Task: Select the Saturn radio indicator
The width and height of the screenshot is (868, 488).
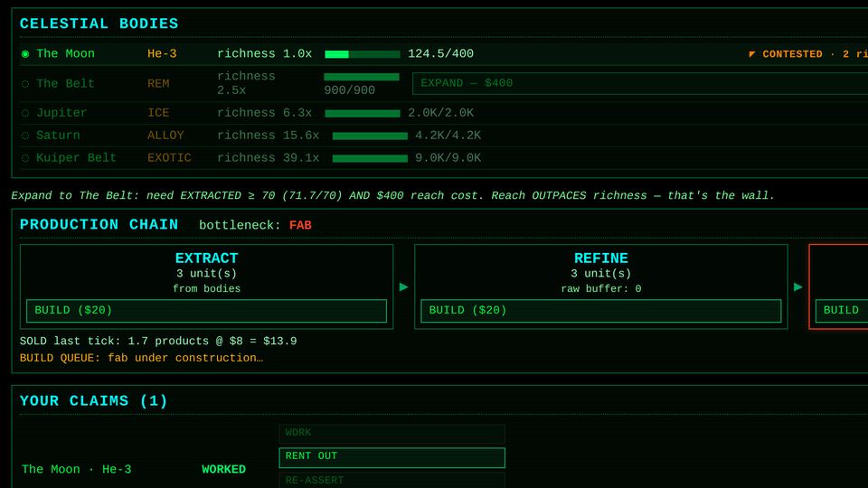Action: [x=25, y=136]
